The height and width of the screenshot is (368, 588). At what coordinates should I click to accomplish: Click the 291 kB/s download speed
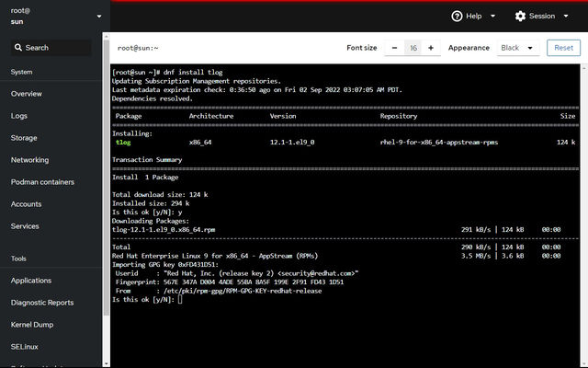[x=476, y=229]
